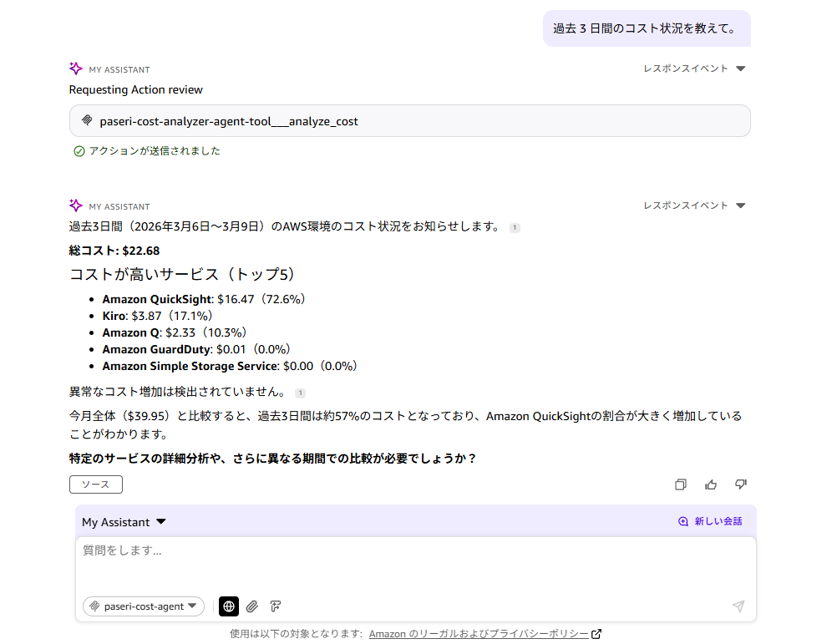This screenshot has width=832, height=644.
Task: Click the question input field
Action: [415, 562]
